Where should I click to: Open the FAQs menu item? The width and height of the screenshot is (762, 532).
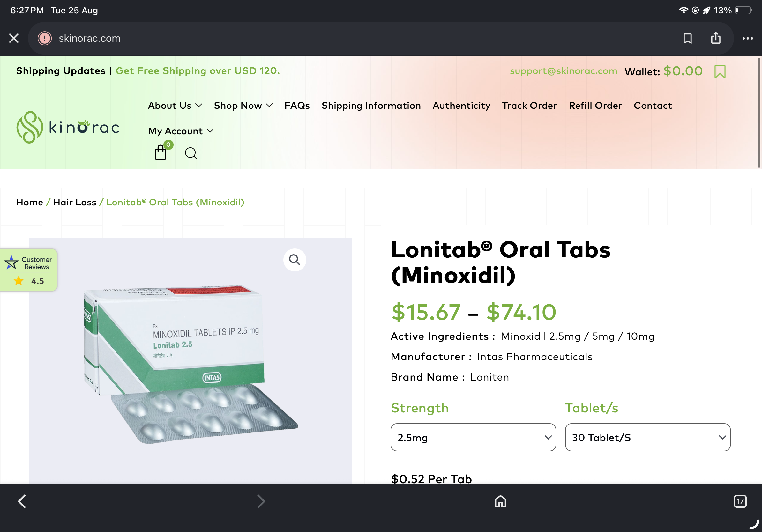pos(297,106)
